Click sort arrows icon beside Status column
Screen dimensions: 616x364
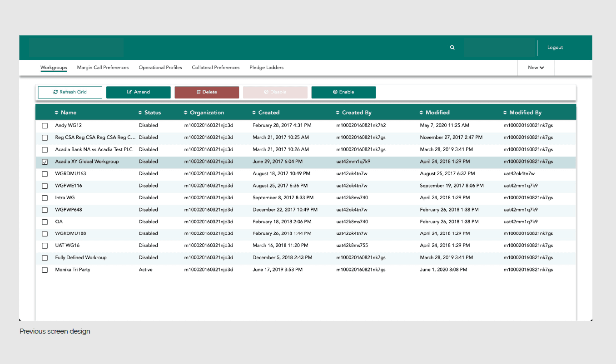pos(140,113)
